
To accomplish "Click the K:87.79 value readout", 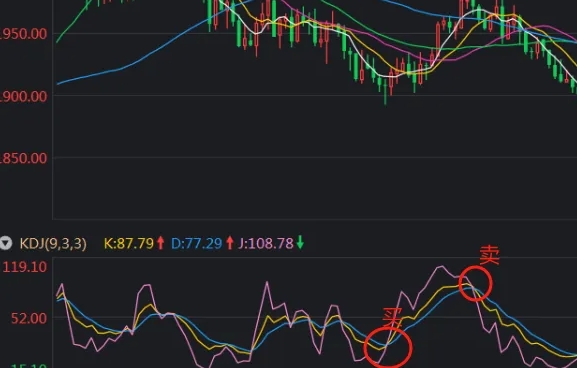I will tap(129, 244).
